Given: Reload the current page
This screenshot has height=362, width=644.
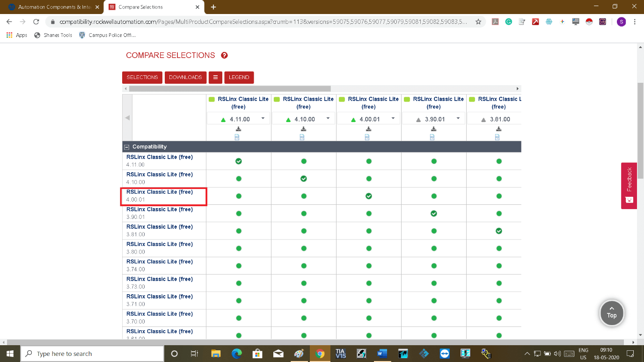Looking at the screenshot, I should (36, 22).
